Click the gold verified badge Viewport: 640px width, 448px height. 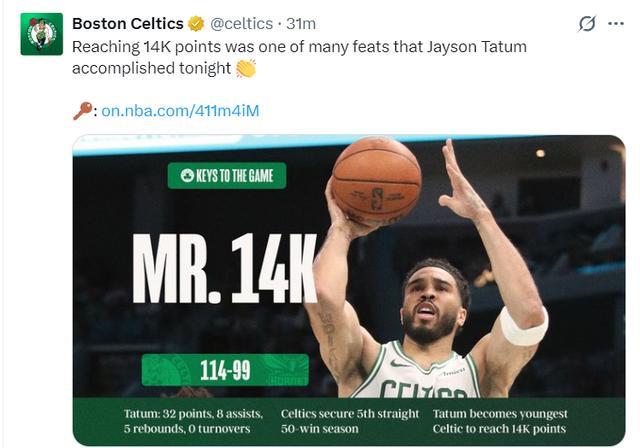click(197, 24)
